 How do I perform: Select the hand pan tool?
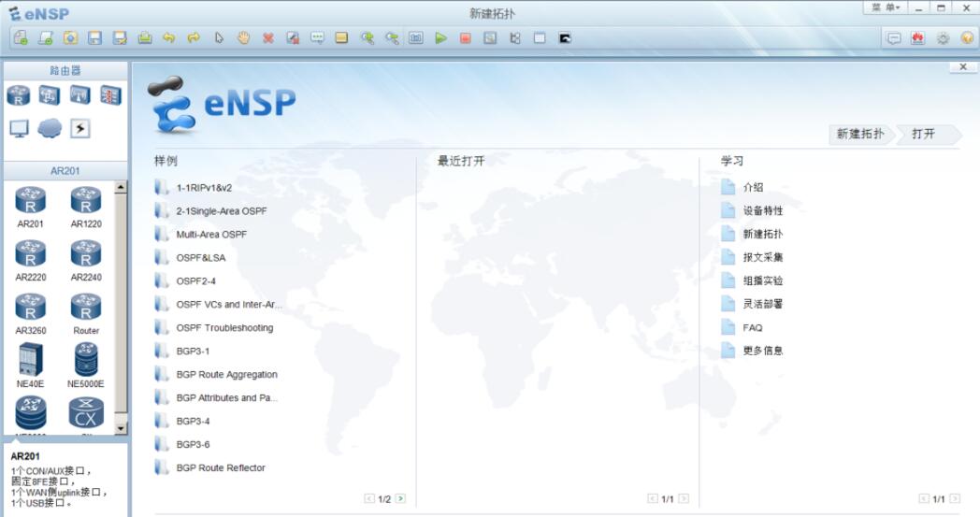click(243, 38)
